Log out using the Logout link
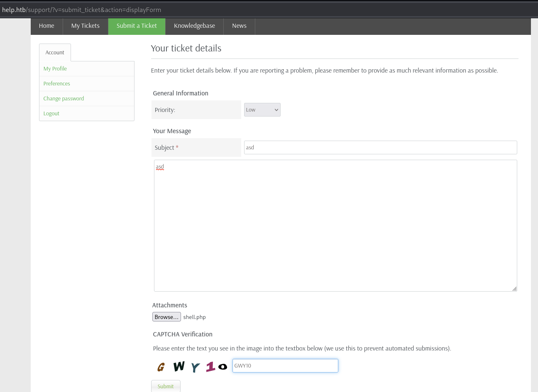Viewport: 538px width, 392px height. (51, 114)
